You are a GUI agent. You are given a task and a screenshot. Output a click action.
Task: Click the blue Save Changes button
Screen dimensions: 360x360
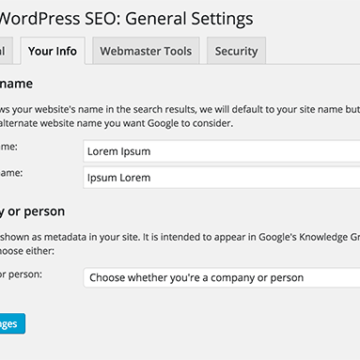click(12, 323)
